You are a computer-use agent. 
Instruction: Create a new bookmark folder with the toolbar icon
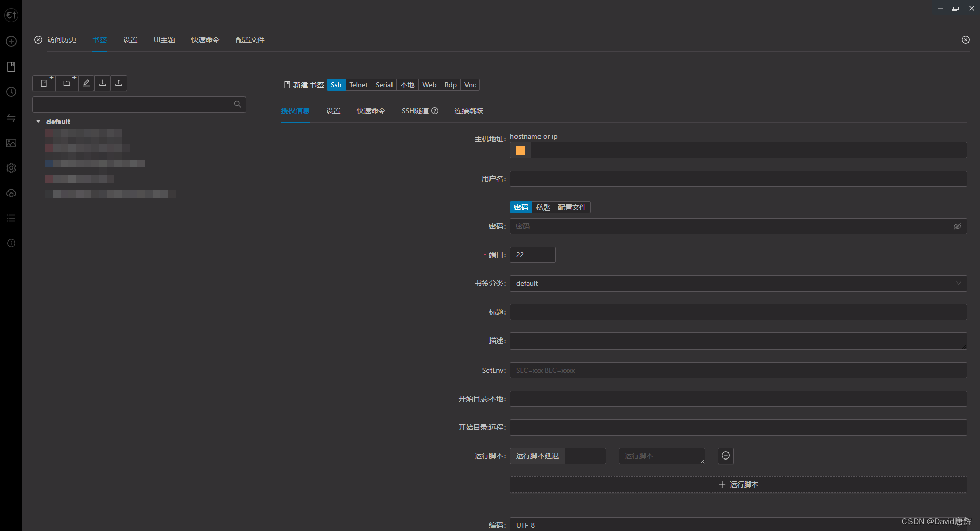pyautogui.click(x=67, y=83)
